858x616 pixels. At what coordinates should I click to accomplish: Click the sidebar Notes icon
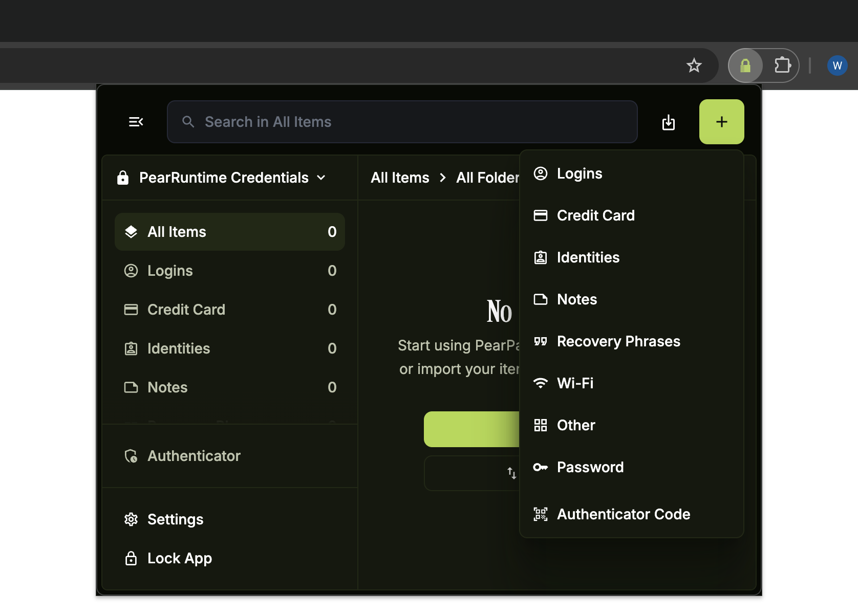131,387
